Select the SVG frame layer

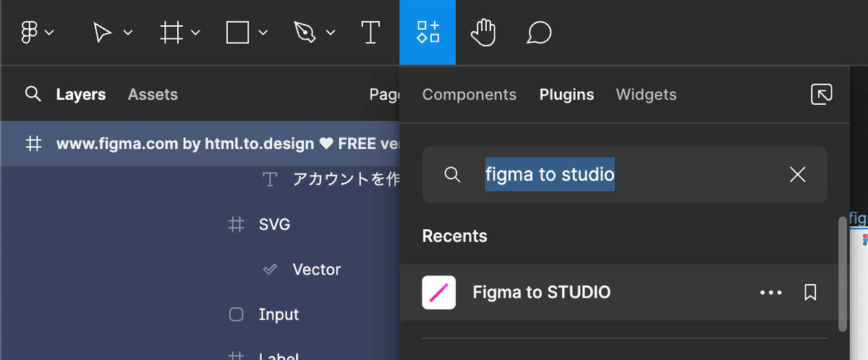click(x=274, y=225)
